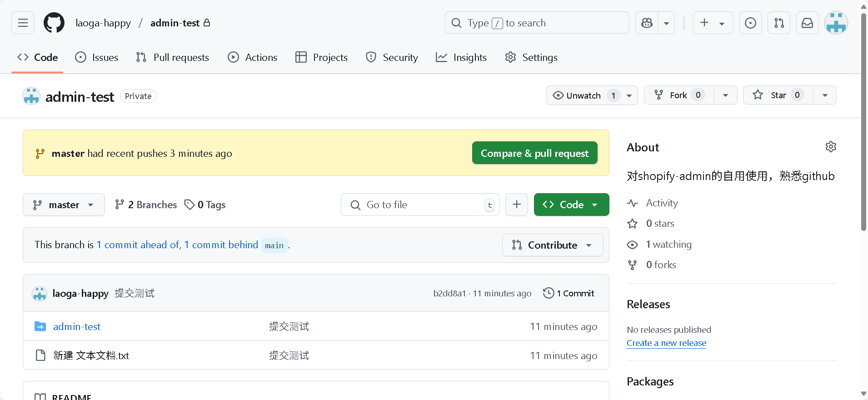The width and height of the screenshot is (868, 400).
Task: Expand the star lists dropdown arrow
Action: [x=825, y=95]
